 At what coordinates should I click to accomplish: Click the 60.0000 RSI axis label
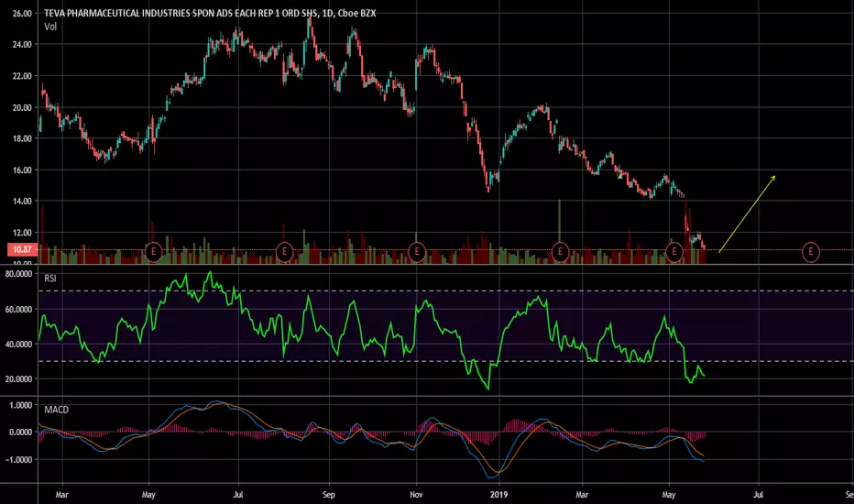(18, 309)
